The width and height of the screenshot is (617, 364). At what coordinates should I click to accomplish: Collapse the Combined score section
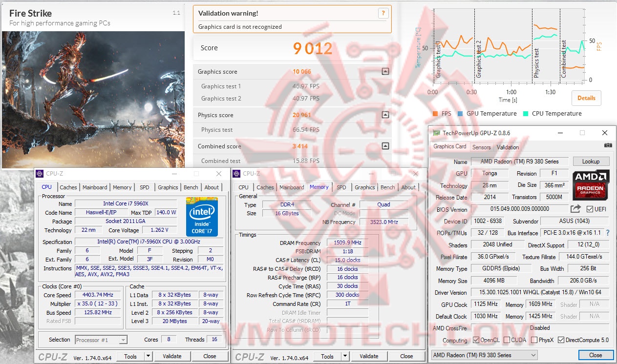click(x=385, y=146)
